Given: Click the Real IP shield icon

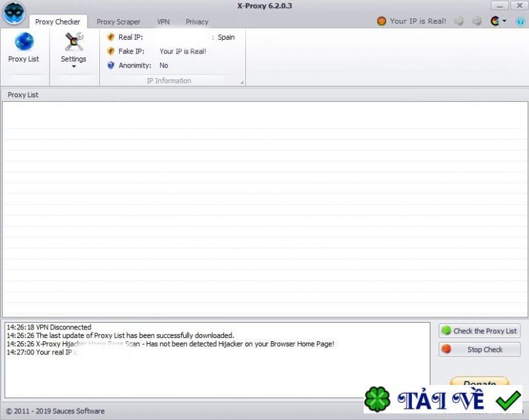Looking at the screenshot, I should tap(110, 37).
